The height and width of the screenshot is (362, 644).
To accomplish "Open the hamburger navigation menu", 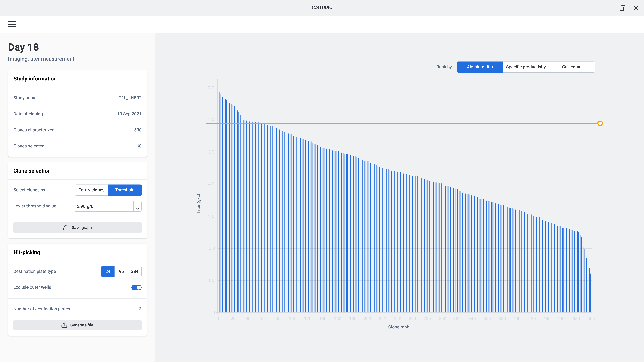I will click(12, 24).
